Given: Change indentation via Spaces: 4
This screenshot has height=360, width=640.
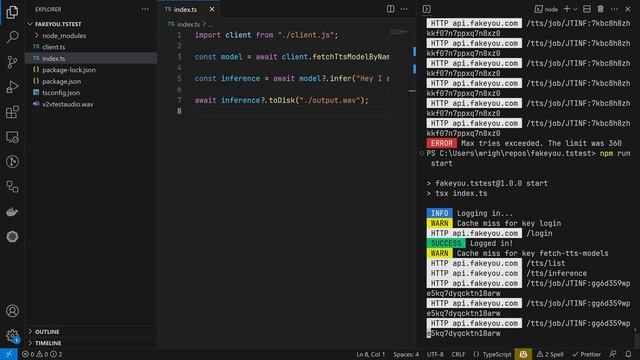Looking at the screenshot, I should [406, 354].
